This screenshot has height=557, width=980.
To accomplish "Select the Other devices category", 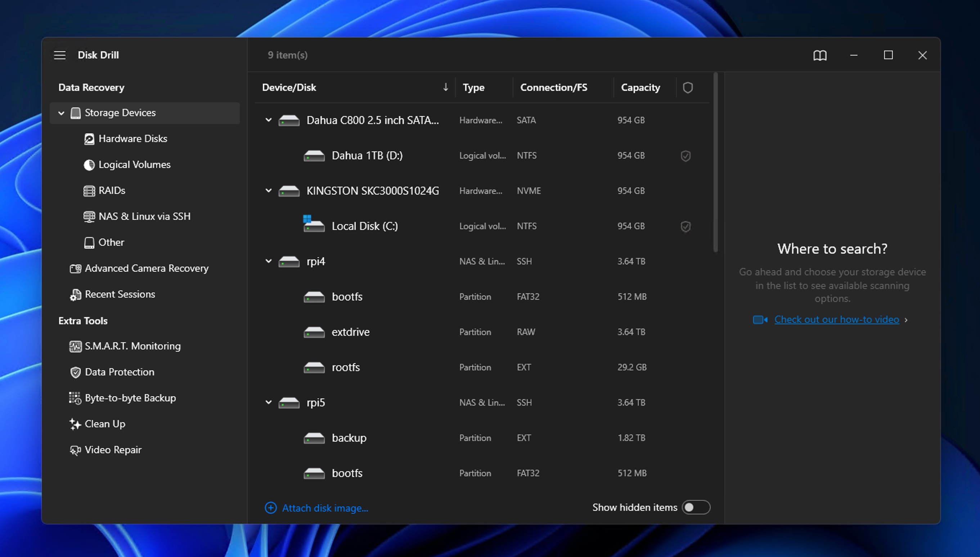I will (x=111, y=242).
